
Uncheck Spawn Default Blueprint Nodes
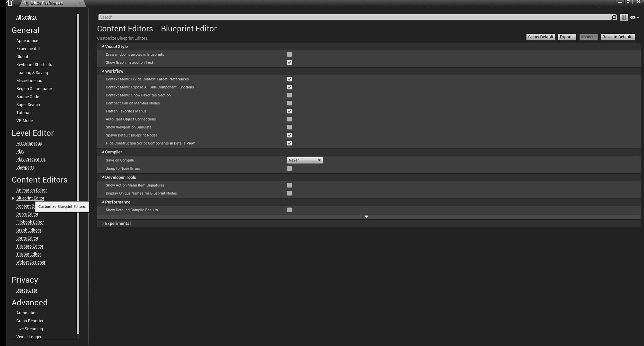click(x=289, y=135)
